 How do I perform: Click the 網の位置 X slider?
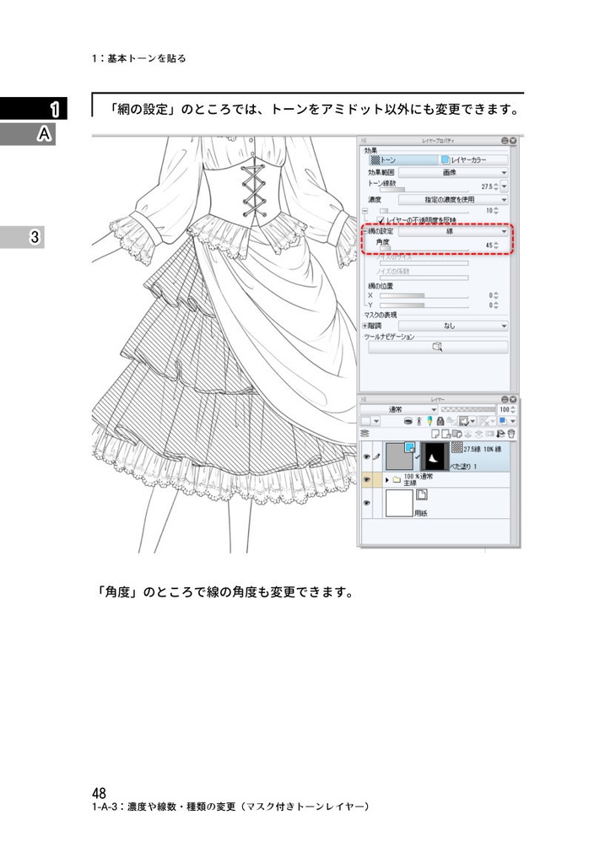(x=424, y=296)
